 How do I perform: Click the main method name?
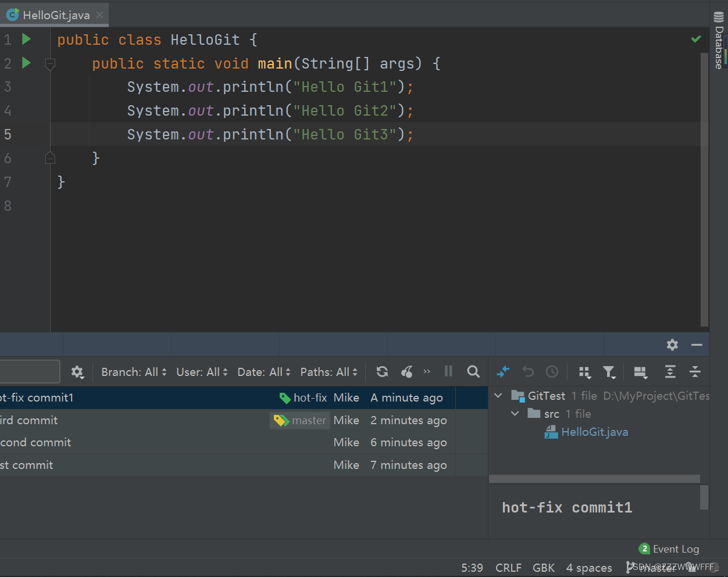[275, 63]
